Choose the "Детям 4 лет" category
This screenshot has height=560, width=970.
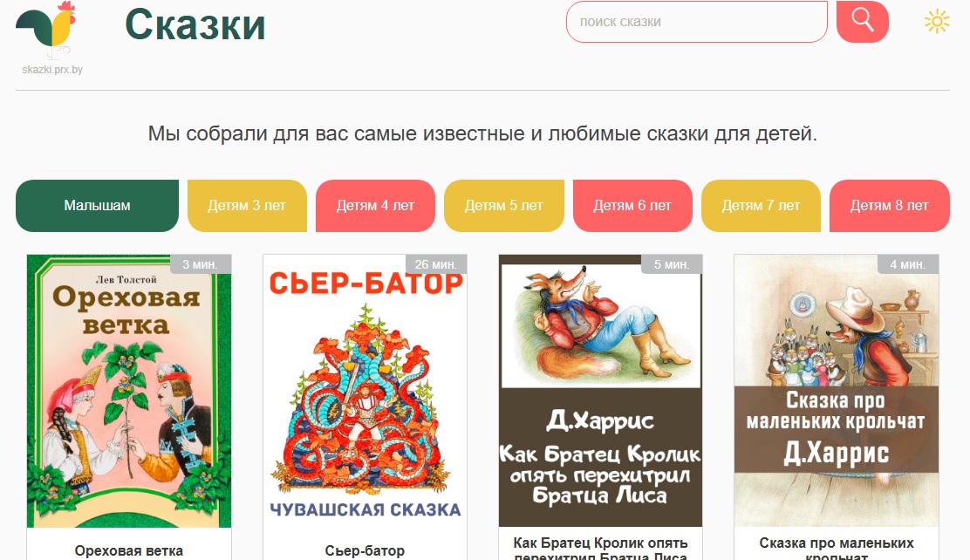(x=375, y=206)
